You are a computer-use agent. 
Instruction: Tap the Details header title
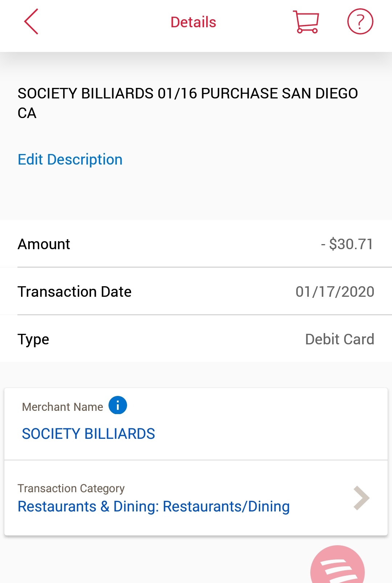193,22
